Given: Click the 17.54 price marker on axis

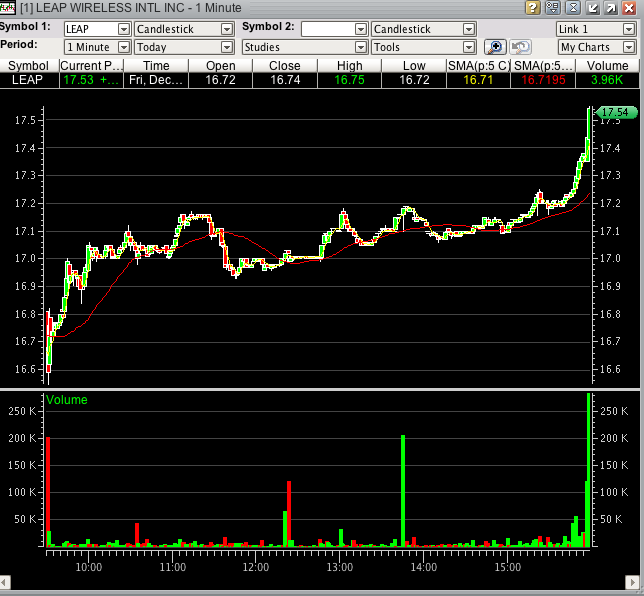Looking at the screenshot, I should [615, 113].
